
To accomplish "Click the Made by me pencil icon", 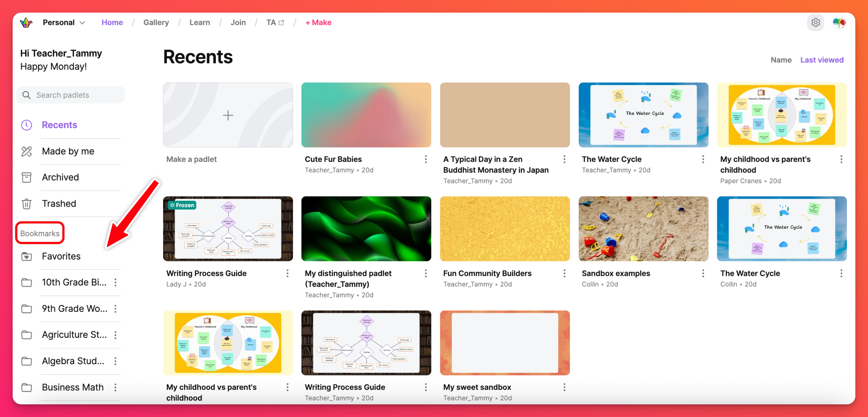I will [27, 151].
